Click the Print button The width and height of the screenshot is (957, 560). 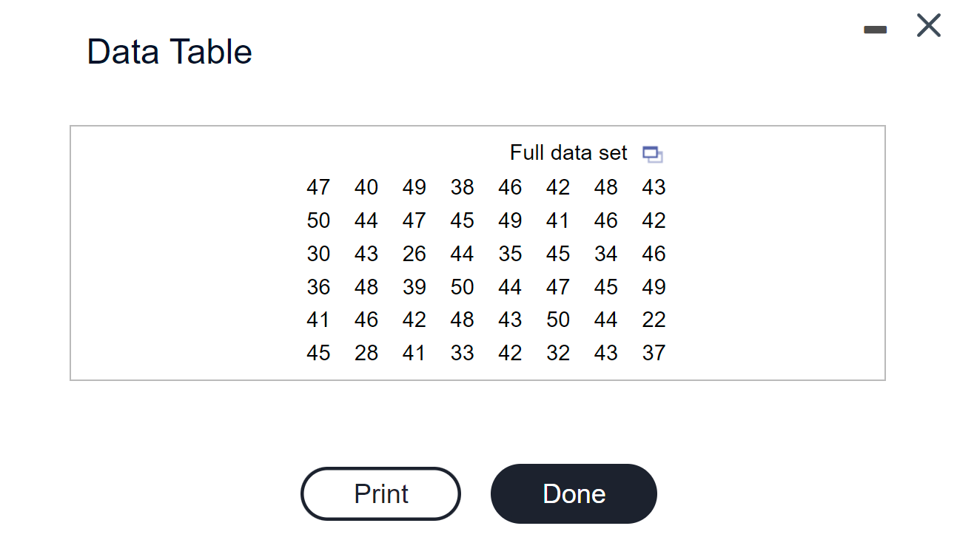click(380, 493)
